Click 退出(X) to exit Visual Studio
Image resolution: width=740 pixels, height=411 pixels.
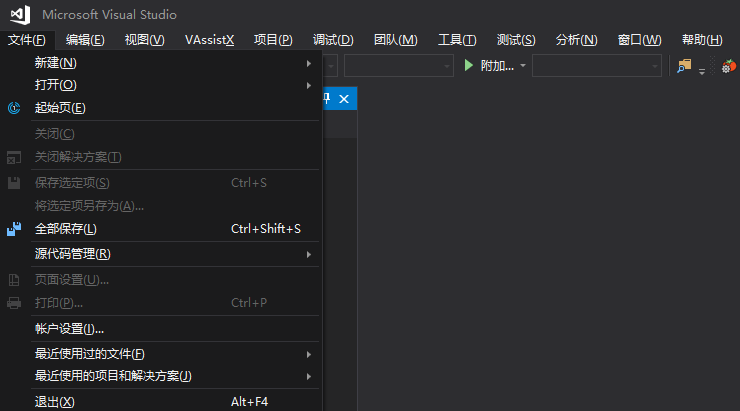(55, 402)
